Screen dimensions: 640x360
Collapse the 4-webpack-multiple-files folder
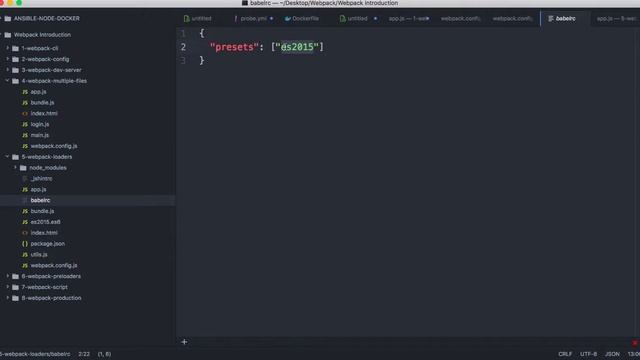click(7, 81)
